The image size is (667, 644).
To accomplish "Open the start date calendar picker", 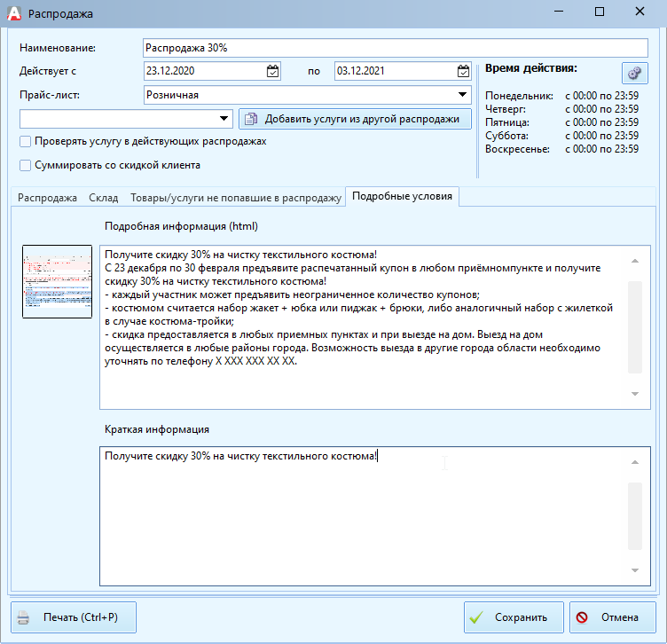I will (x=272, y=71).
